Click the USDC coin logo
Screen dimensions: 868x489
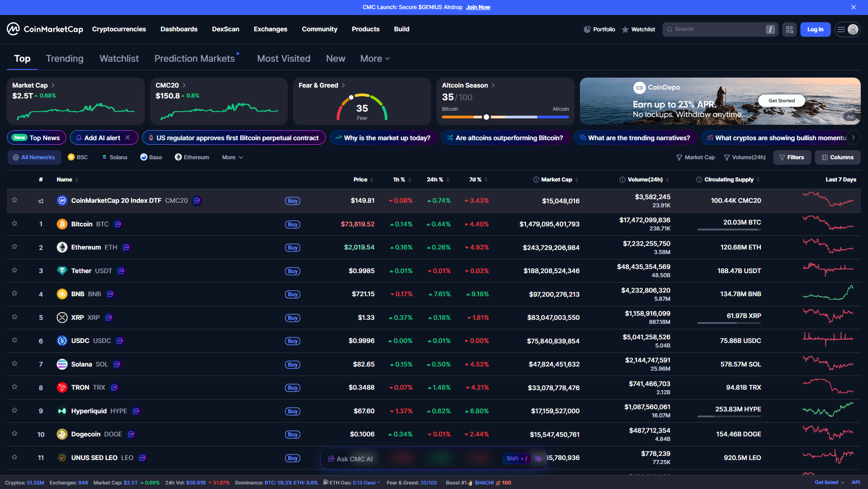pos(62,341)
